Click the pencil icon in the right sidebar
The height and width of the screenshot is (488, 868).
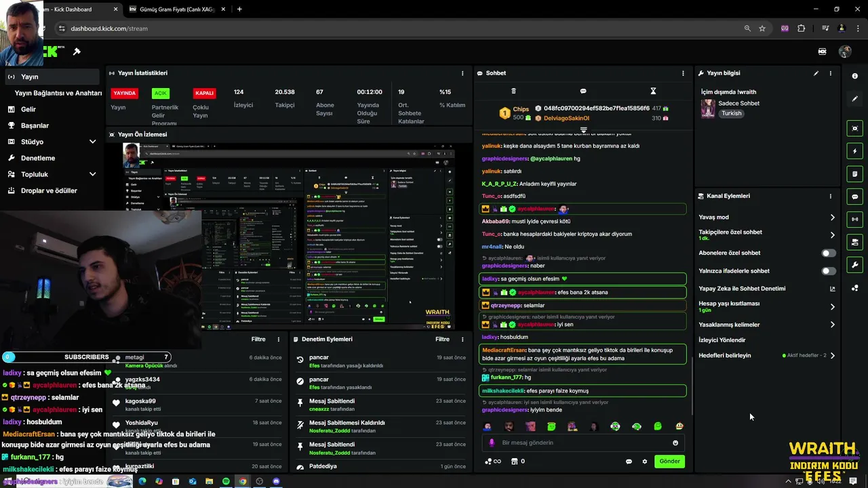click(x=855, y=99)
